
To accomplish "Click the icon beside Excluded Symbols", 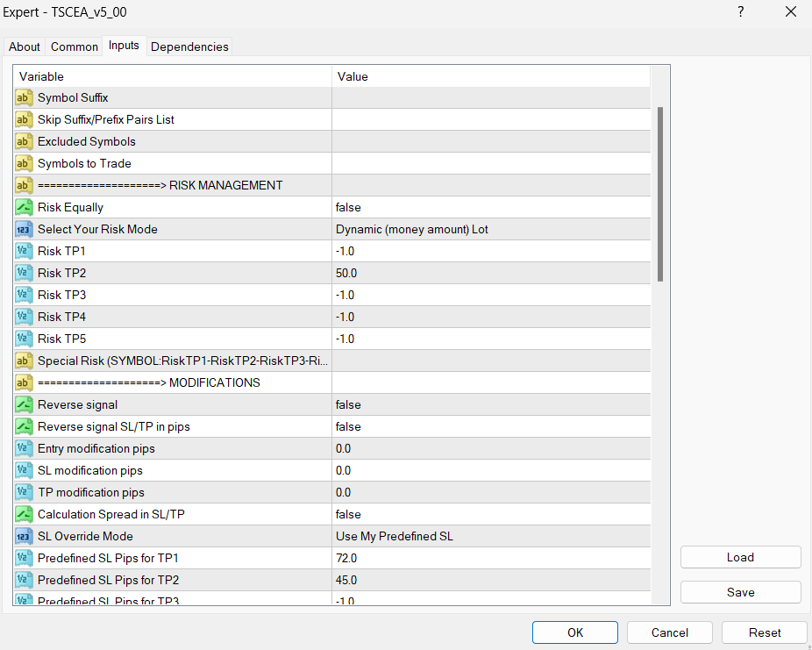I will pyautogui.click(x=25, y=141).
